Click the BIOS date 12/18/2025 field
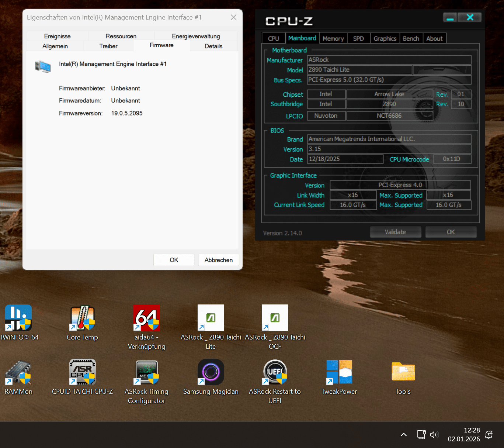 345,159
